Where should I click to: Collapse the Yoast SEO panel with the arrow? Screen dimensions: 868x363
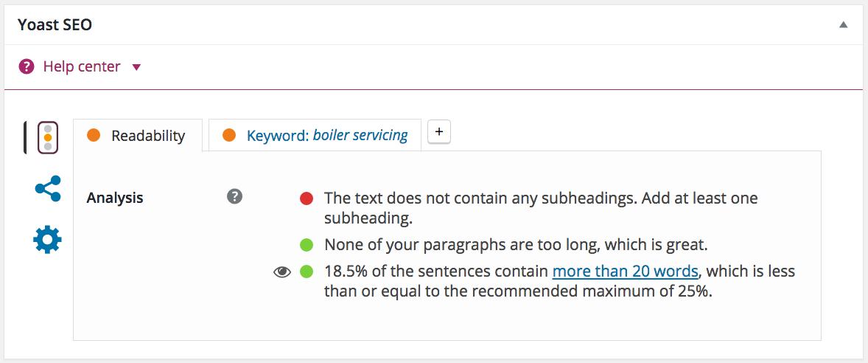843,24
